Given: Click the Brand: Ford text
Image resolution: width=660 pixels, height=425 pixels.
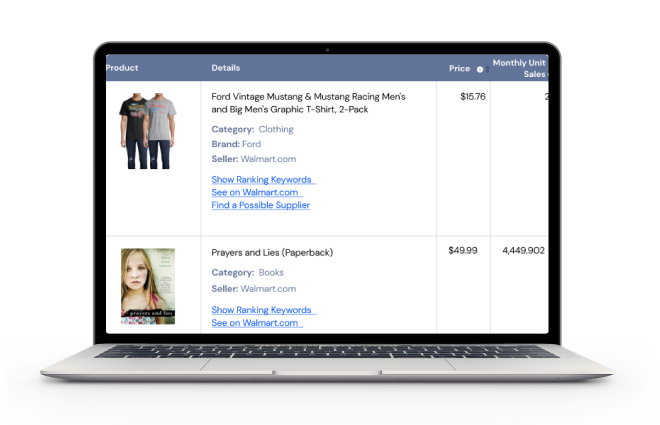Looking at the screenshot, I should (x=236, y=144).
